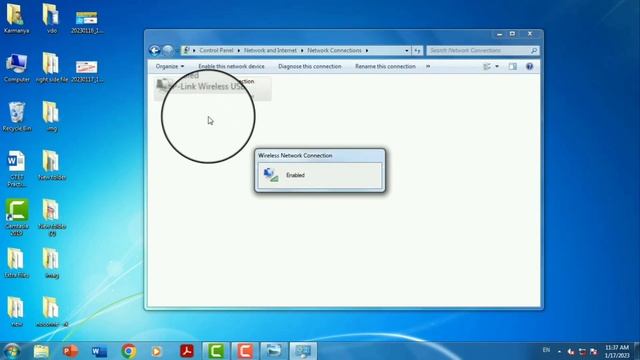Viewport: 640px width, 360px height.
Task: Expand the toolbar overflow chevron for more commands
Action: [x=428, y=66]
